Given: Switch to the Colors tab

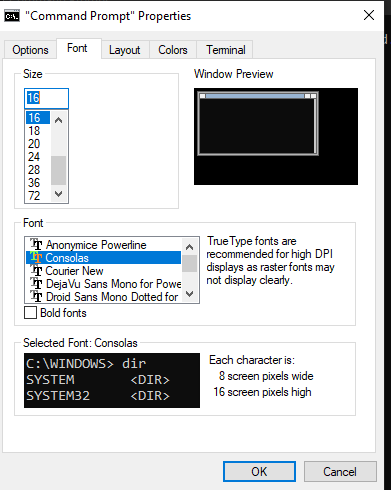Looking at the screenshot, I should point(173,50).
